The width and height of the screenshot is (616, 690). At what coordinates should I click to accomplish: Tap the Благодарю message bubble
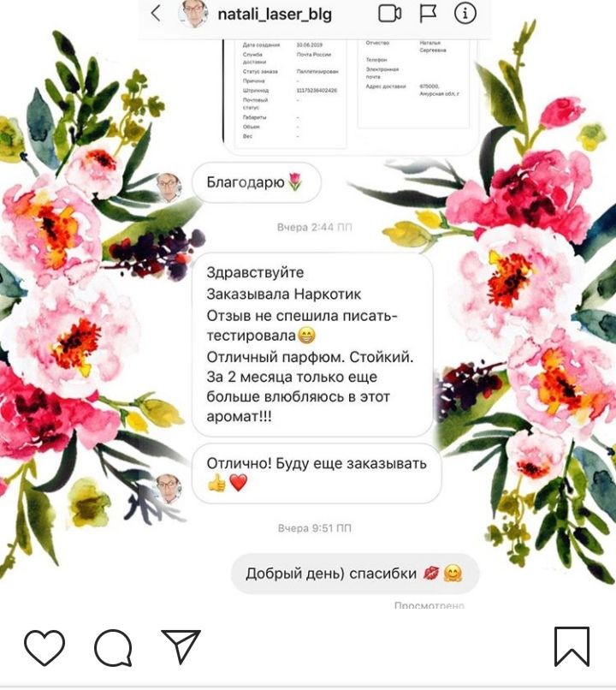click(x=257, y=182)
